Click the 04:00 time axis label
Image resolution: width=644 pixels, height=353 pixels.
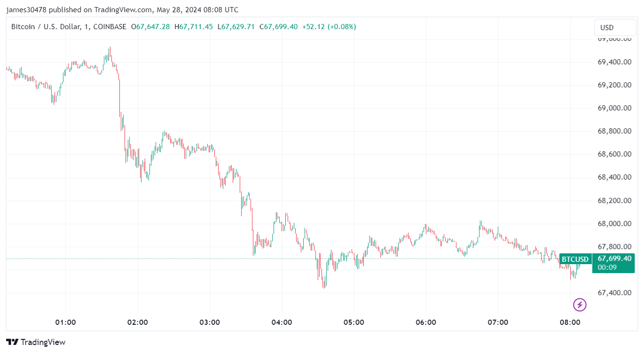(x=282, y=322)
